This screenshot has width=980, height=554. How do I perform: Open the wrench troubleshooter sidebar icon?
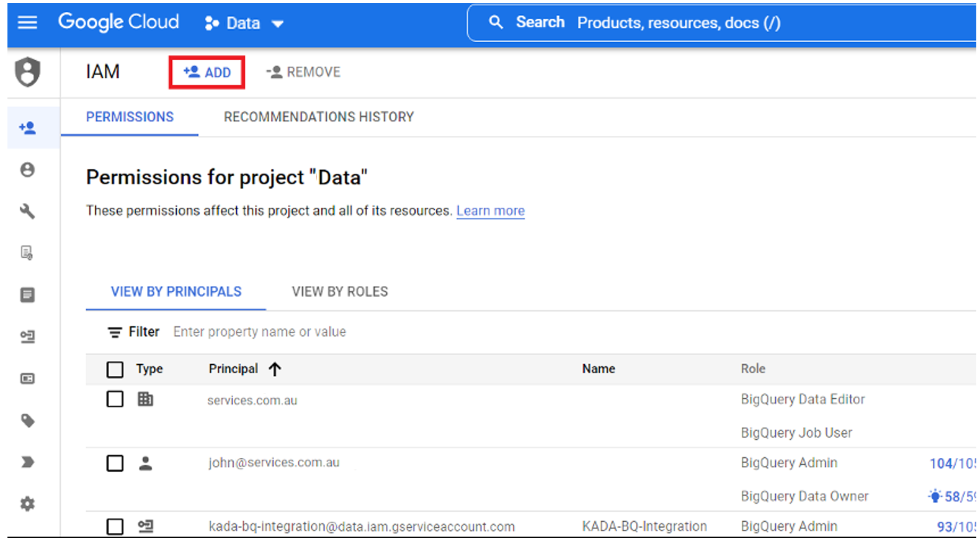(x=27, y=211)
